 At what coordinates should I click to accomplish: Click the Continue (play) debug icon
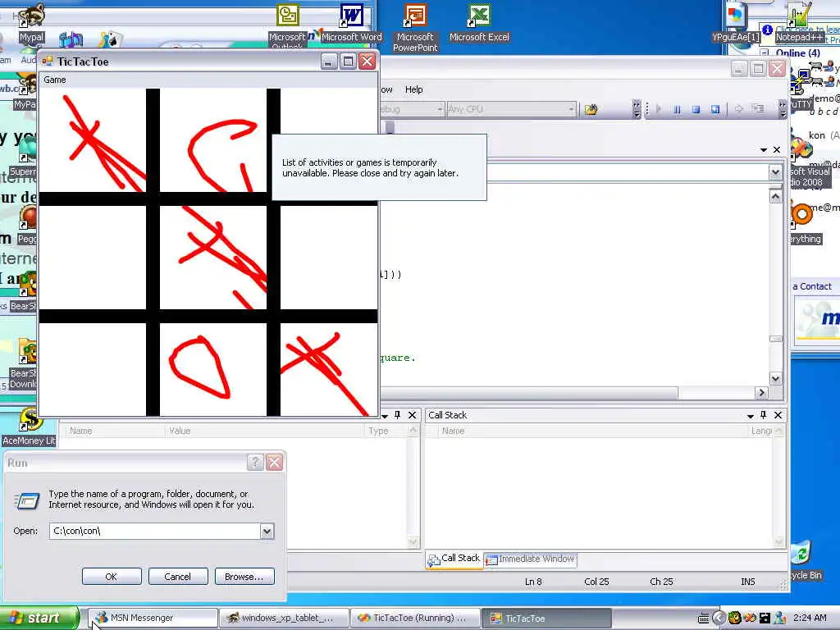pos(659,109)
